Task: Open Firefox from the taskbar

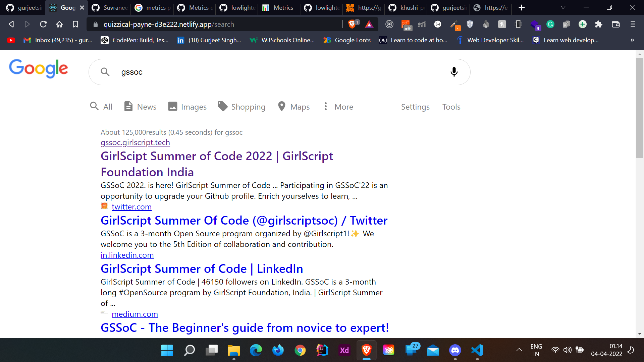Action: click(278, 351)
